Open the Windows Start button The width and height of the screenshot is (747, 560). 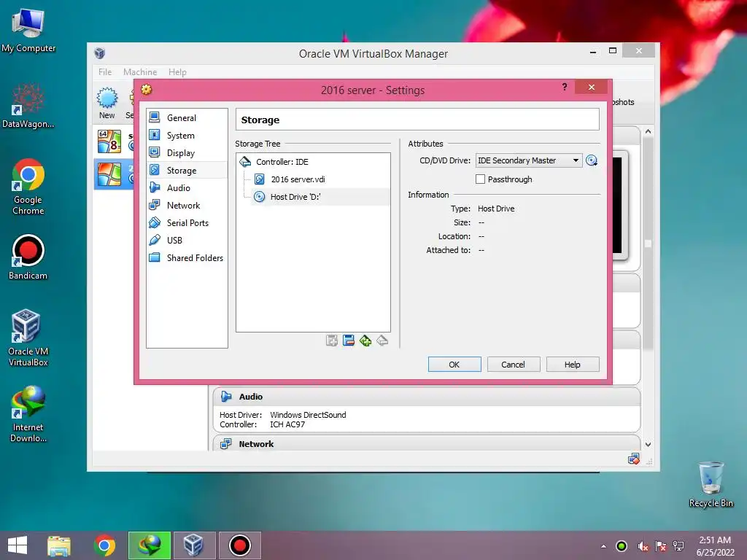(18, 545)
